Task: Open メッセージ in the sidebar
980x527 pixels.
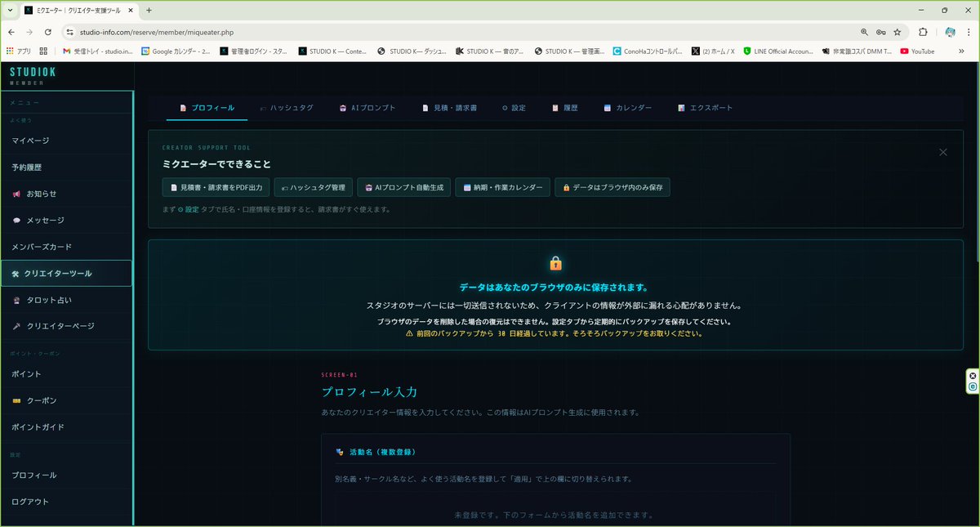Action: [x=66, y=220]
